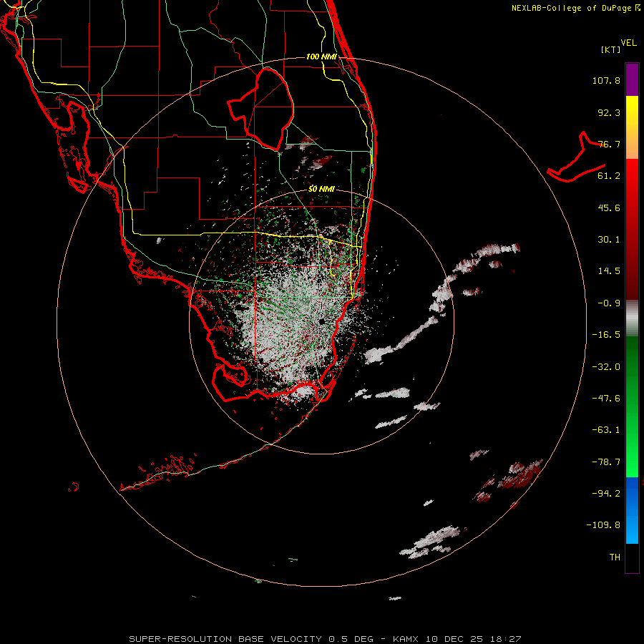This screenshot has width=644, height=644.
Task: Click the blue segment of the color bar
Action: pos(632,510)
